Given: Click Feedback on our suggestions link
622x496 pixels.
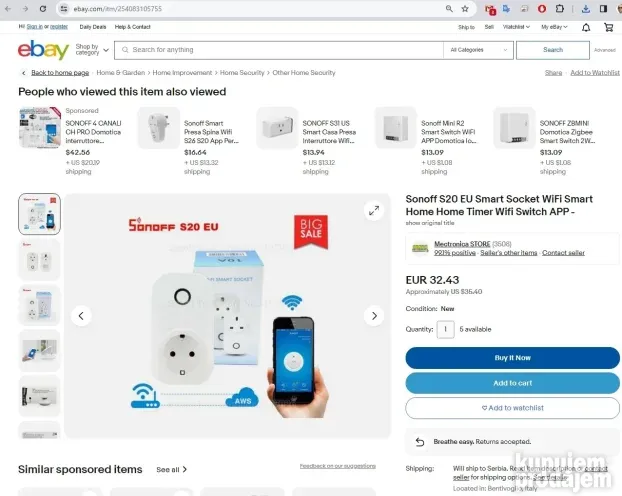Looking at the screenshot, I should point(338,466).
